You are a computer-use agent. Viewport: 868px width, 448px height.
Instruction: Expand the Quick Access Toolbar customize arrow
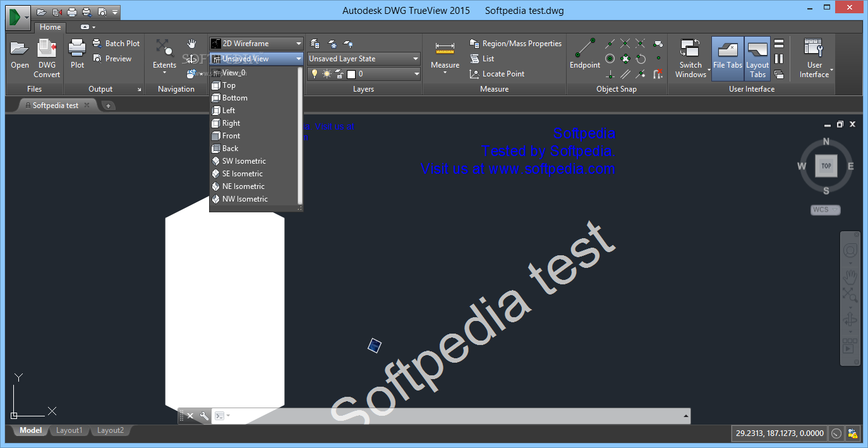116,11
